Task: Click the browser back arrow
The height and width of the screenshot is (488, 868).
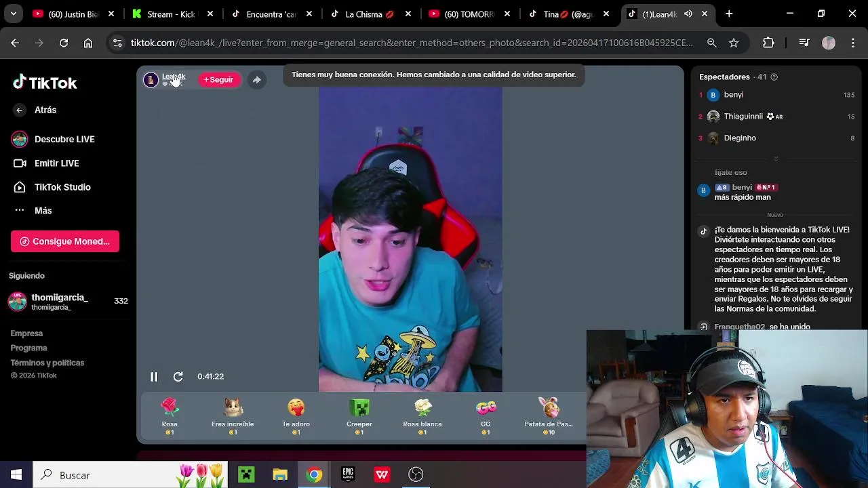Action: tap(15, 43)
